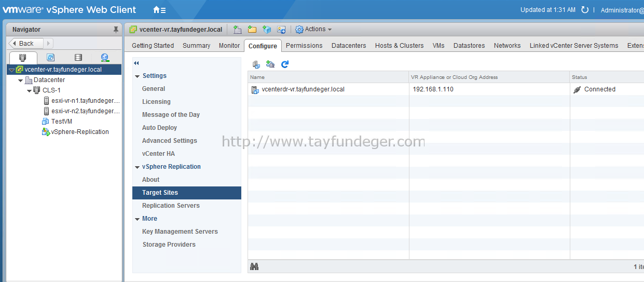Click the refresh icon beside the update time
The image size is (644, 282).
tap(585, 10)
